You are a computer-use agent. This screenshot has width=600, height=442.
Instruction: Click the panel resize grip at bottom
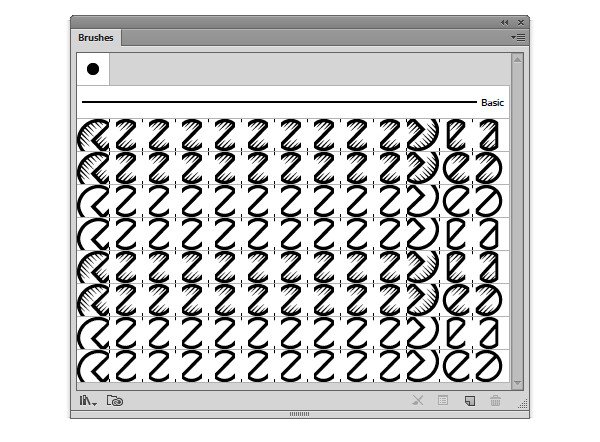(x=300, y=413)
